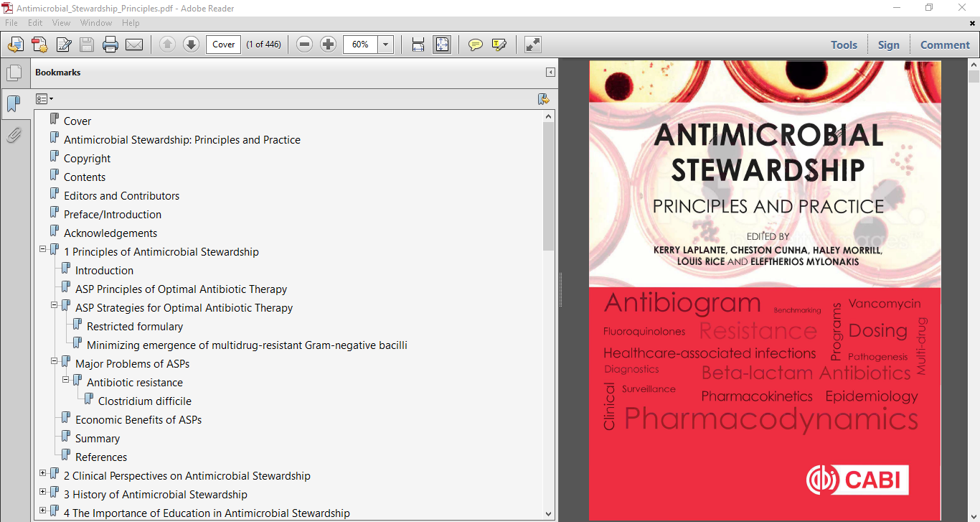The image size is (980, 522).
Task: Show the Attachments paperclip panel
Action: pos(15,134)
